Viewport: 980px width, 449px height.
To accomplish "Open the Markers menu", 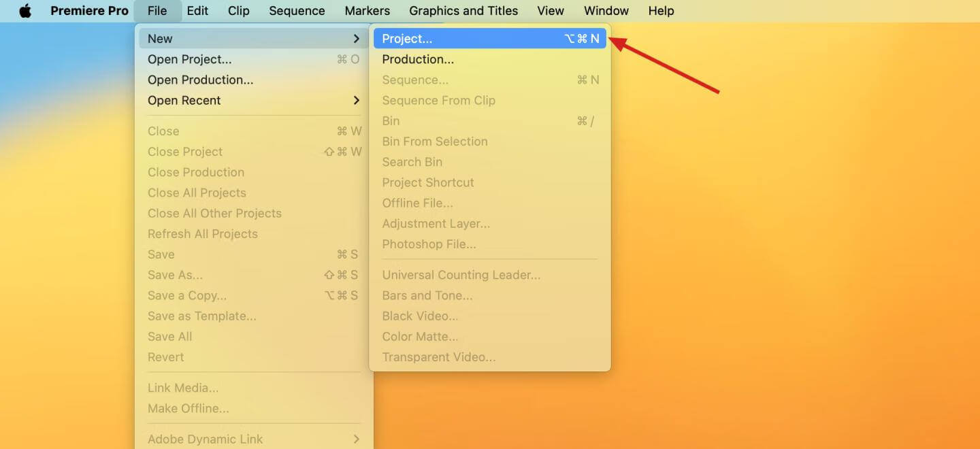I will point(367,11).
